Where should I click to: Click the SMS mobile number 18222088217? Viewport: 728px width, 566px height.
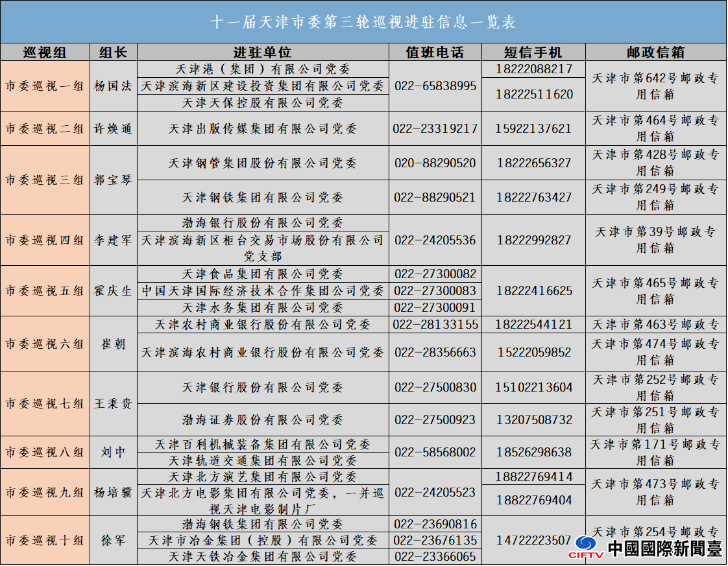(534, 69)
